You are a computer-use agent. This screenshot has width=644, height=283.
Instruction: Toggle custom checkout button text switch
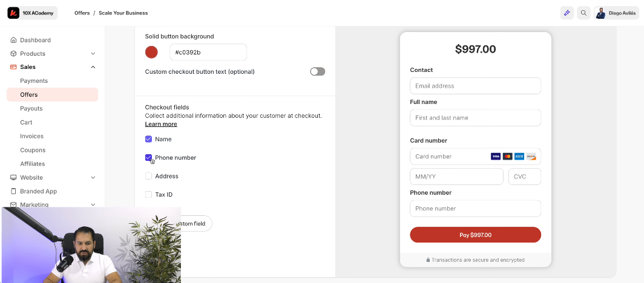coord(317,71)
